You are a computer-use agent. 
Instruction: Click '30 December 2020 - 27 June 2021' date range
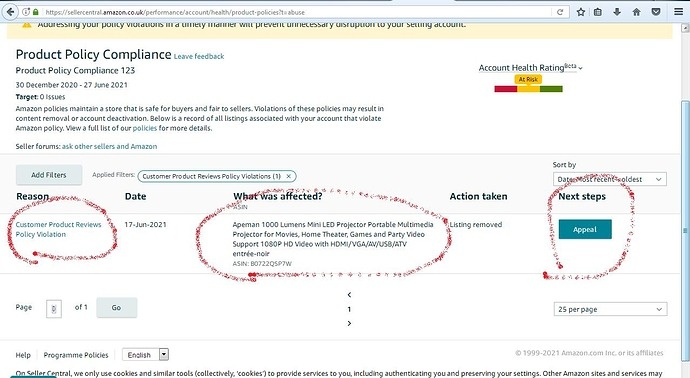point(71,85)
